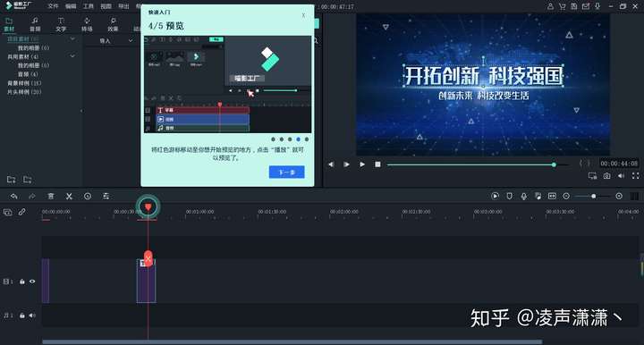Open the 编辑 menu

click(x=71, y=6)
